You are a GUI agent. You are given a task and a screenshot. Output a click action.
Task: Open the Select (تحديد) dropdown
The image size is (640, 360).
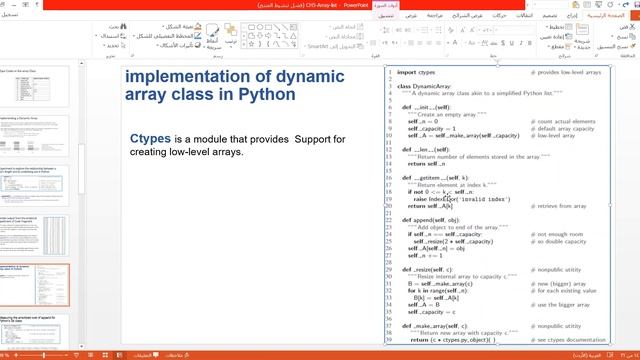[115, 45]
